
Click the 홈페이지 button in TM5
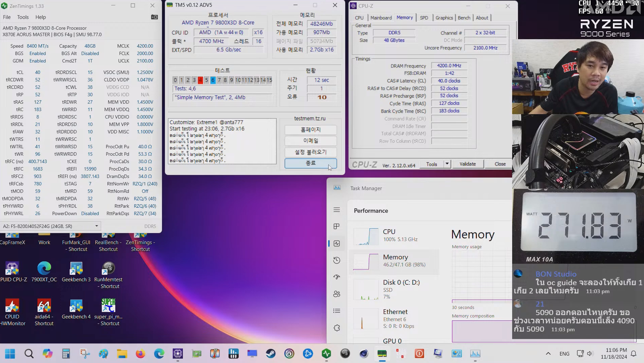(x=311, y=130)
